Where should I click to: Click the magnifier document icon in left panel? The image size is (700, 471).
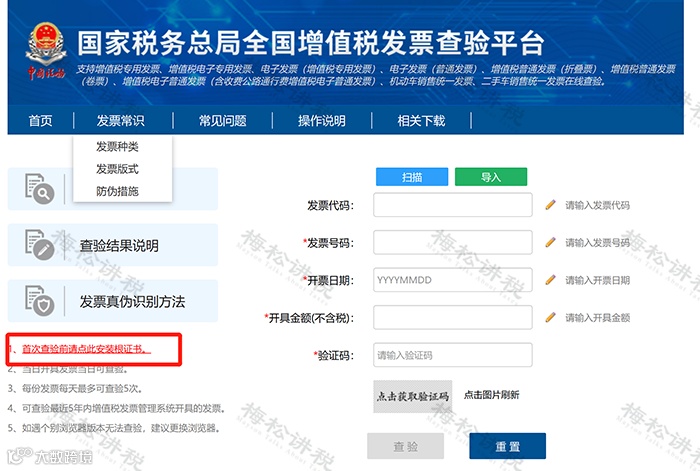(x=39, y=188)
